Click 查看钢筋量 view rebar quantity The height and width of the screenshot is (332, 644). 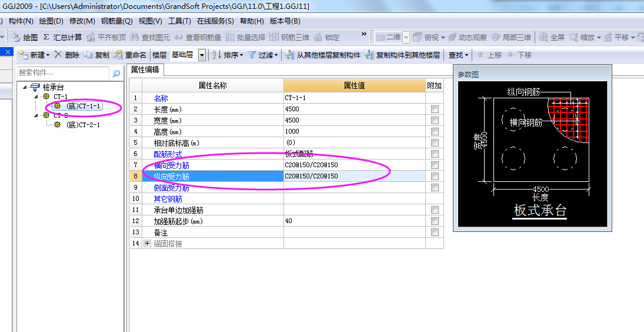click(x=198, y=38)
